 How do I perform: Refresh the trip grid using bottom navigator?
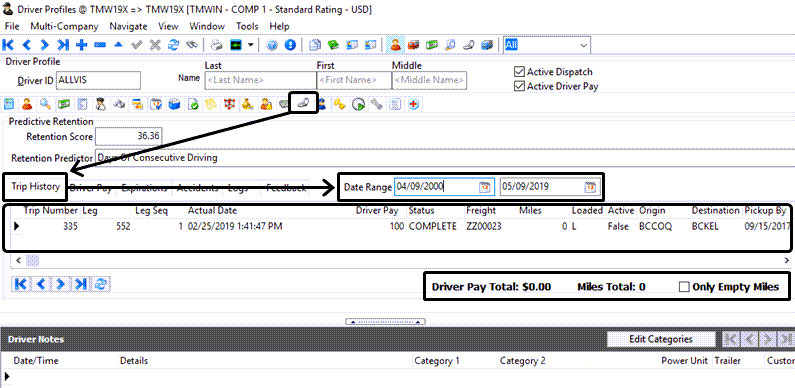[x=101, y=284]
